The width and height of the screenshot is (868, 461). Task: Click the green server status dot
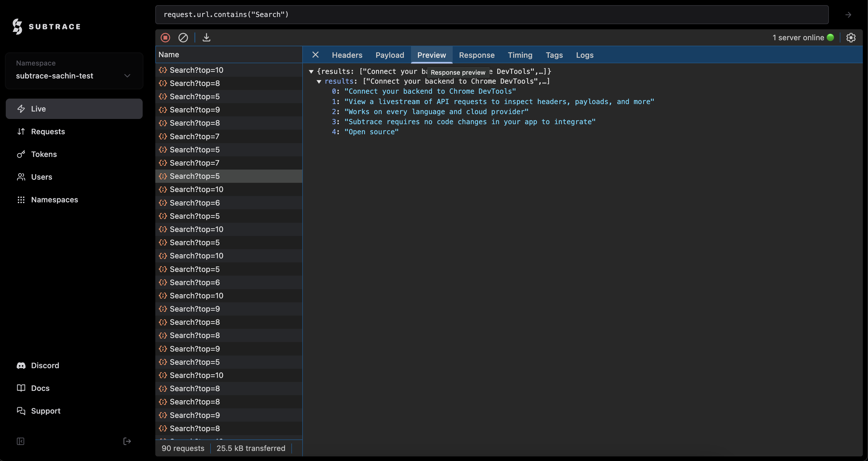[x=830, y=37]
